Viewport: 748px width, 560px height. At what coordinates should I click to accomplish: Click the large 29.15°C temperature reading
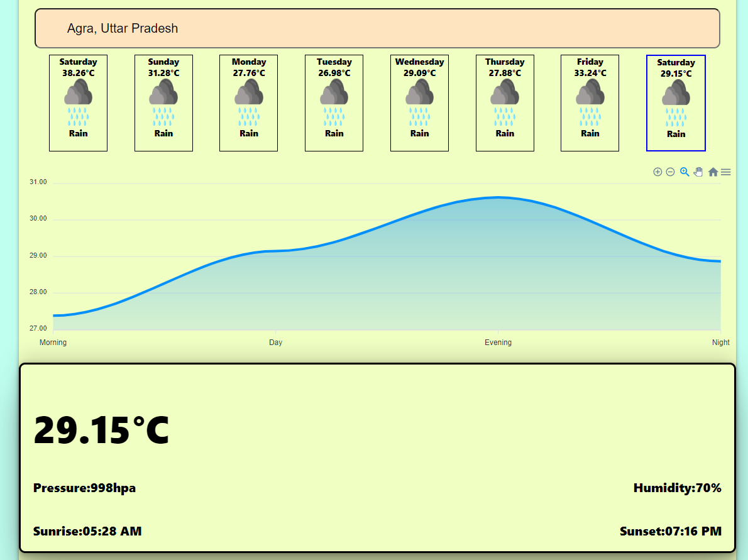[102, 431]
